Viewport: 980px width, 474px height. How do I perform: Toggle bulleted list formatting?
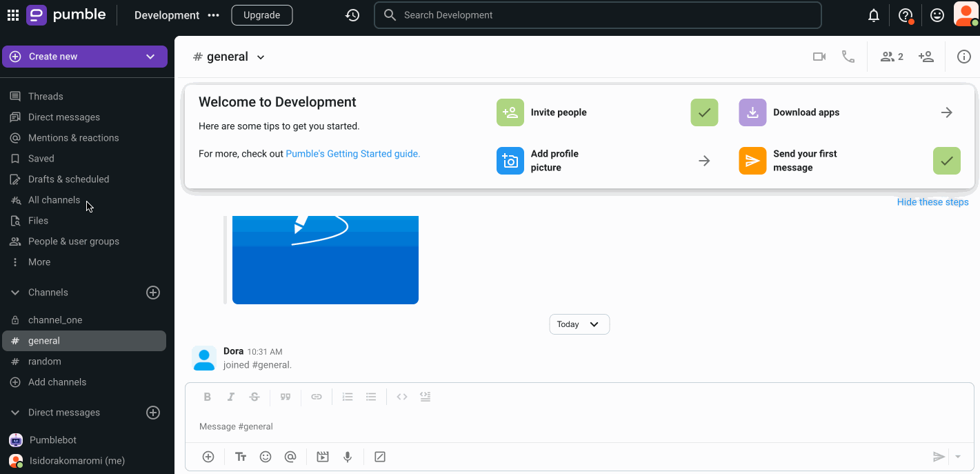tap(371, 397)
